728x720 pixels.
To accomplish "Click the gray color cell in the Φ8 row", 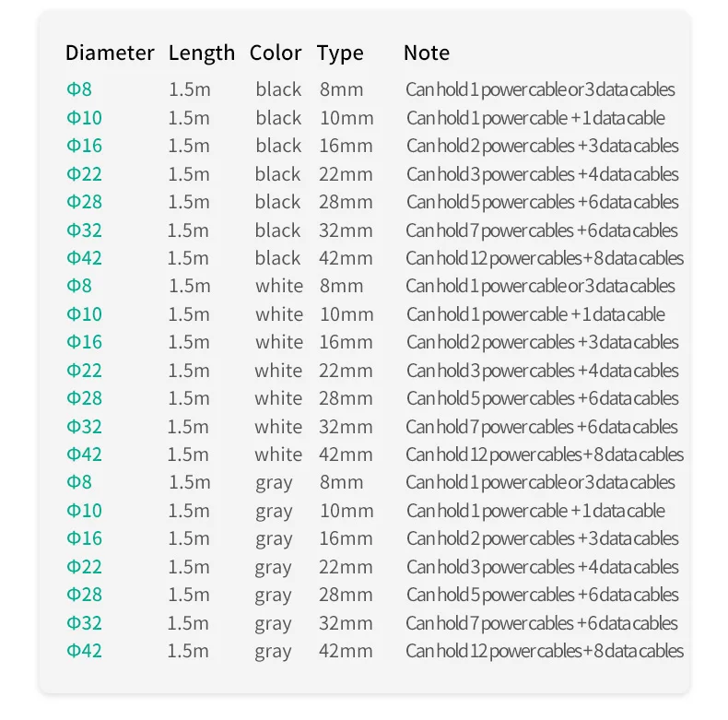I will coord(274,483).
